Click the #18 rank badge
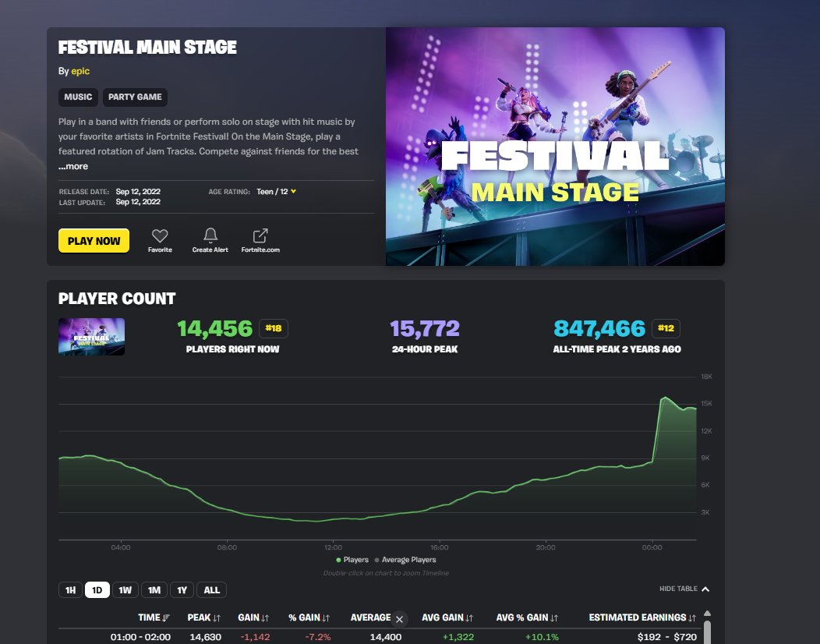 pos(274,328)
